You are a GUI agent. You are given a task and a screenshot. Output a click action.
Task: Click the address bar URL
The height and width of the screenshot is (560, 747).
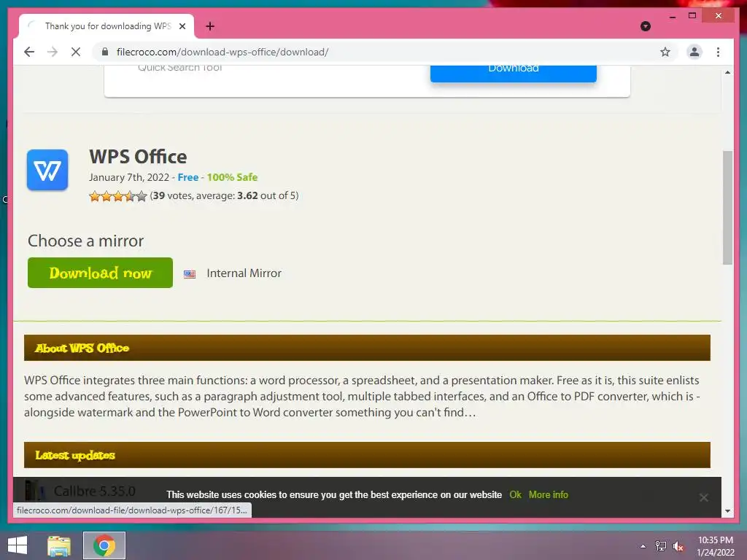222,52
